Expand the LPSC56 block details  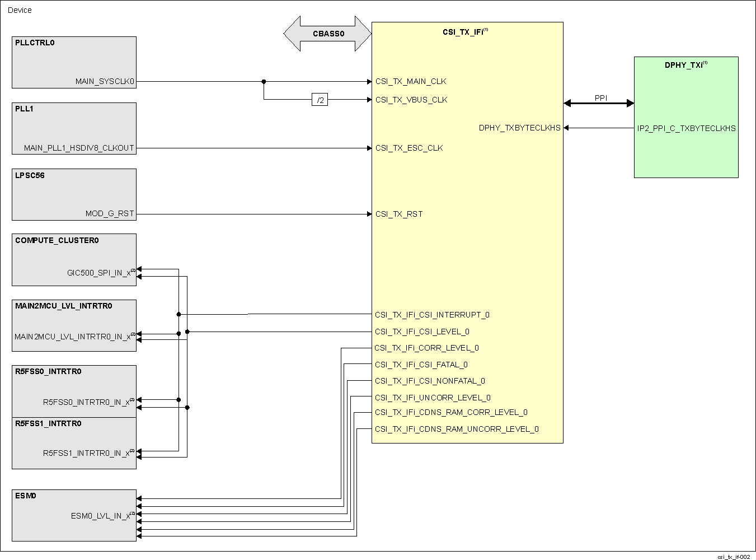(x=73, y=194)
